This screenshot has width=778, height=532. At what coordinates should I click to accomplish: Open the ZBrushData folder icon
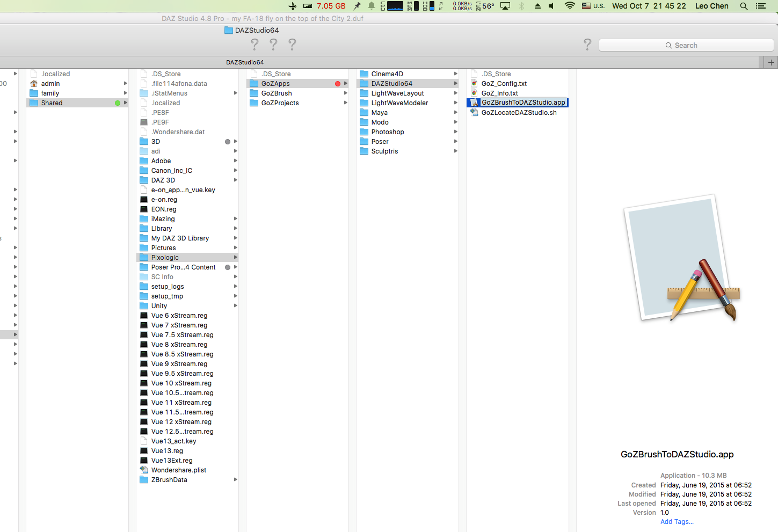144,479
